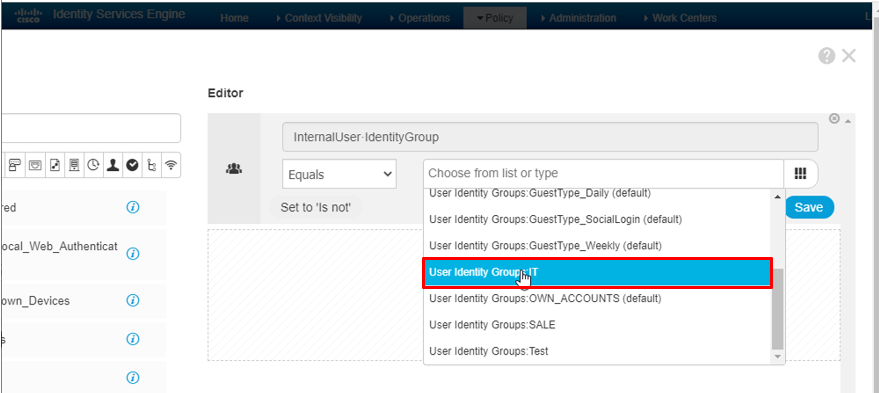Expand the Operations menu

[419, 18]
